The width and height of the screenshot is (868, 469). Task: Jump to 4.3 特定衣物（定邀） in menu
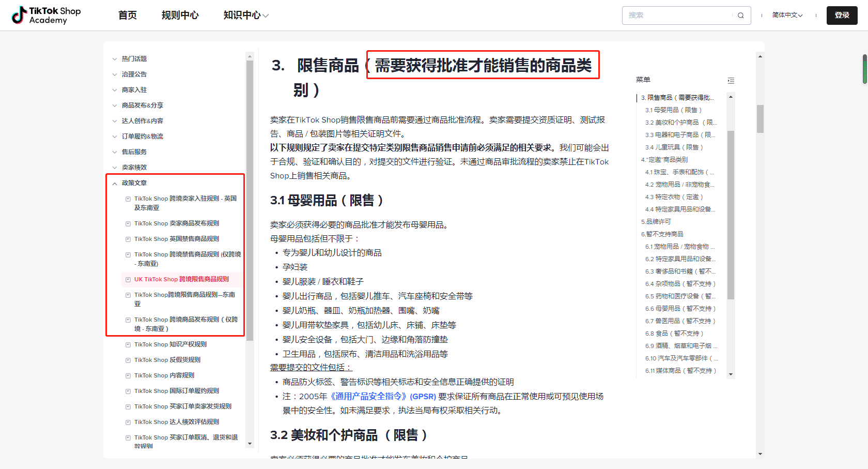(674, 197)
